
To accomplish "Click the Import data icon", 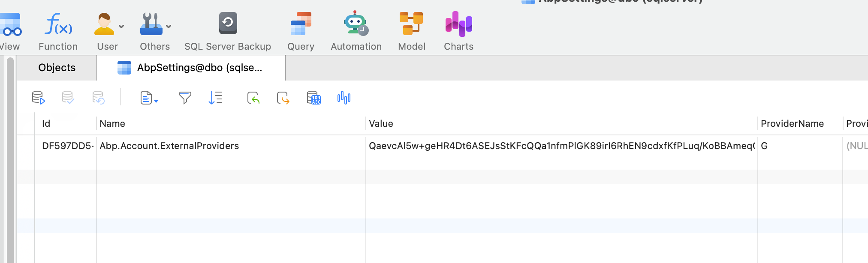I will click(253, 98).
